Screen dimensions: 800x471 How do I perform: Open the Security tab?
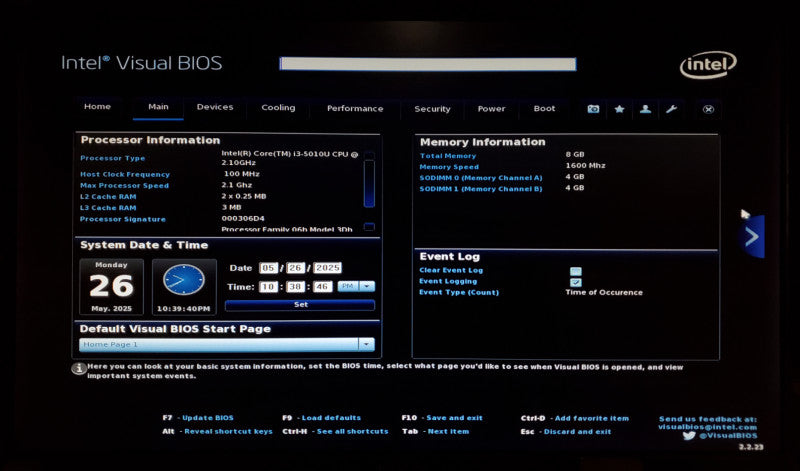pyautogui.click(x=432, y=109)
